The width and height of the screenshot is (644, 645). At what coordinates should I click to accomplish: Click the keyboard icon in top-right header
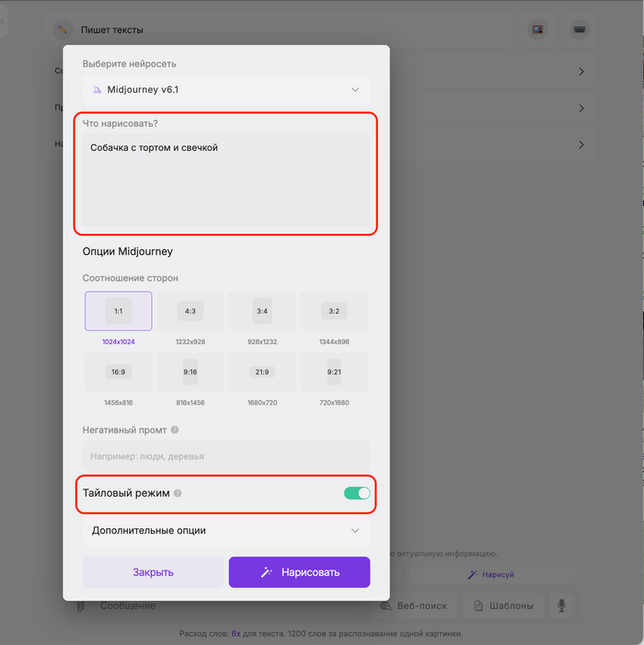[x=579, y=29]
